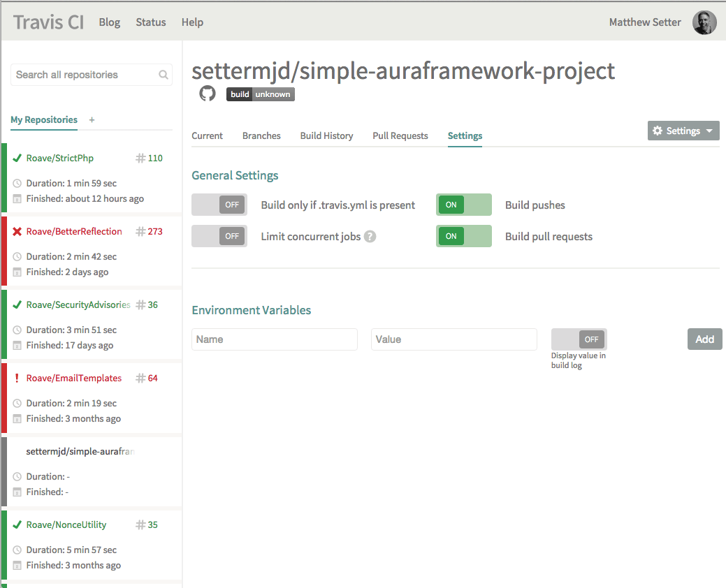Click the environment variable Name field
The height and width of the screenshot is (588, 726).
[275, 339]
